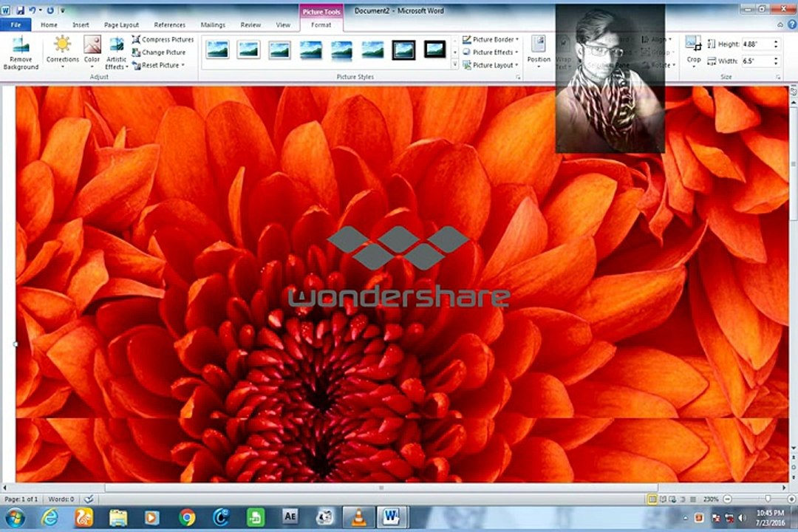Click the 230% zoom level button
The image size is (798, 532).
coord(711,499)
